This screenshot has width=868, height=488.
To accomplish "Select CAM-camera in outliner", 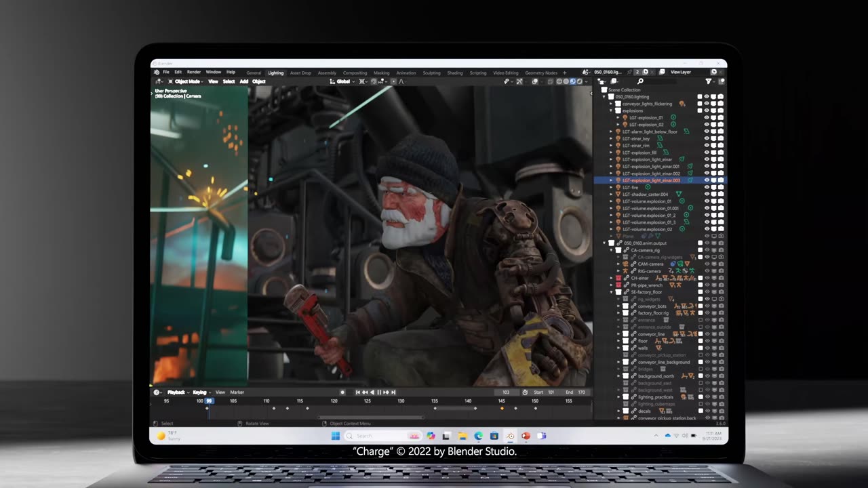I will click(650, 264).
